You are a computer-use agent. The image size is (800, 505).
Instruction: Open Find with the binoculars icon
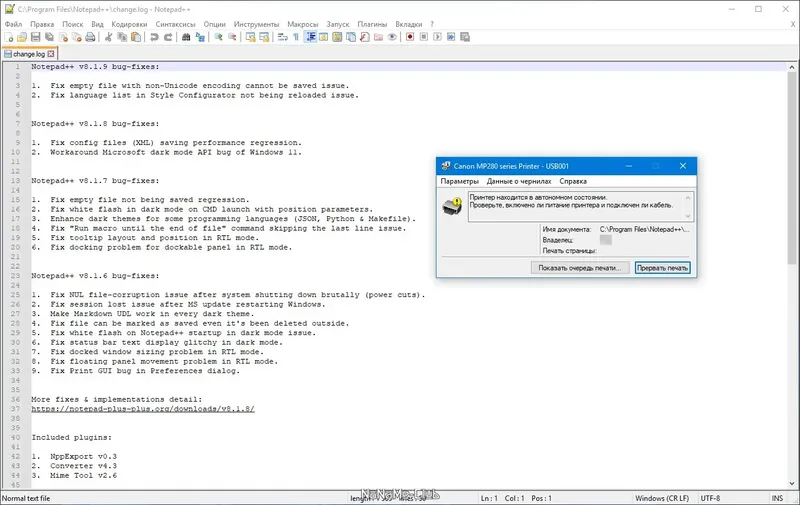(x=186, y=37)
